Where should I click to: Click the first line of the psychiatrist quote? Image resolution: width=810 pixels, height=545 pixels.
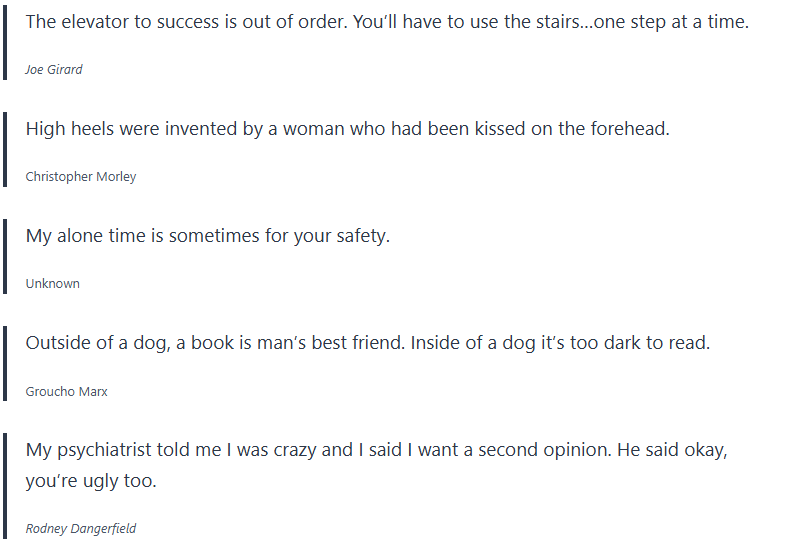[x=376, y=450]
